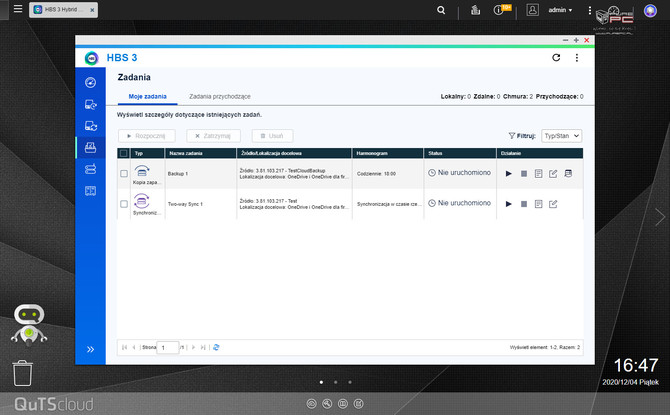This screenshot has width=670, height=415.
Task: Open the top bar more options dots
Action: [x=590, y=10]
